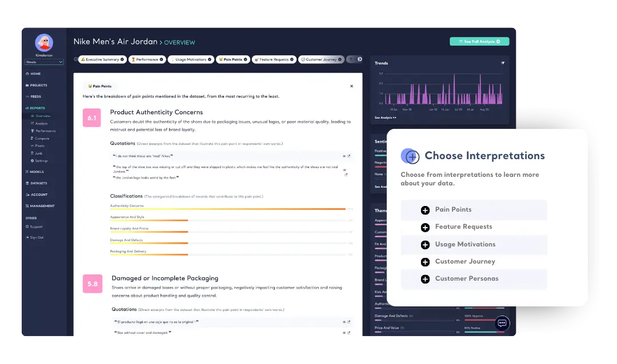This screenshot has width=617, height=364.
Task: Switch to the Analysis report view
Action: click(41, 123)
